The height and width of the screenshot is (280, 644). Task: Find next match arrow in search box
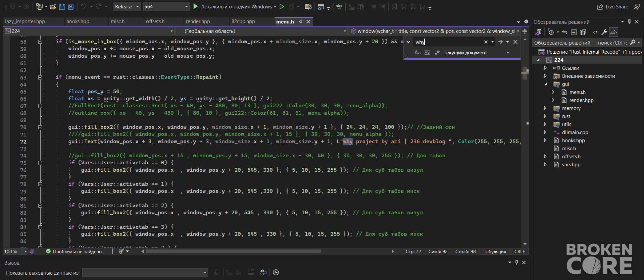click(500, 42)
